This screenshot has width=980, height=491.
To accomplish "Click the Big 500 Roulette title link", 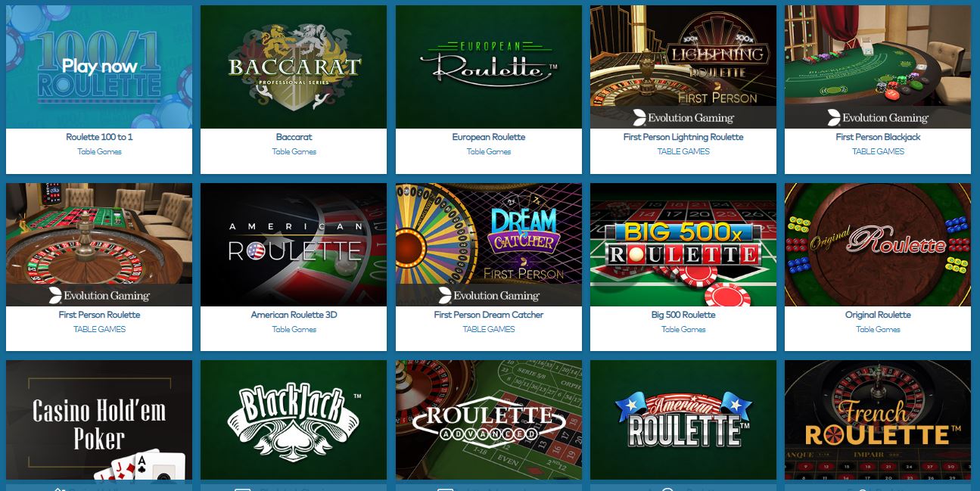I will pyautogui.click(x=683, y=315).
